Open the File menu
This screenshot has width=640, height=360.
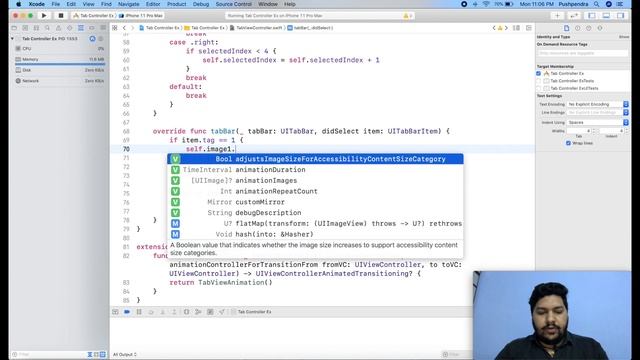(x=56, y=4)
